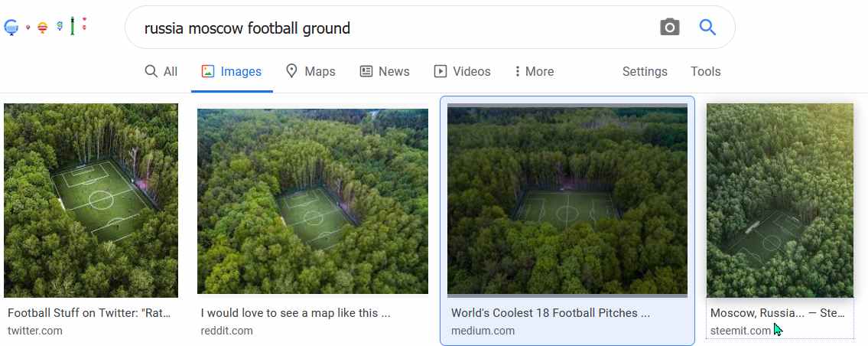Switch to the Maps tab
868x346 pixels.
310,71
